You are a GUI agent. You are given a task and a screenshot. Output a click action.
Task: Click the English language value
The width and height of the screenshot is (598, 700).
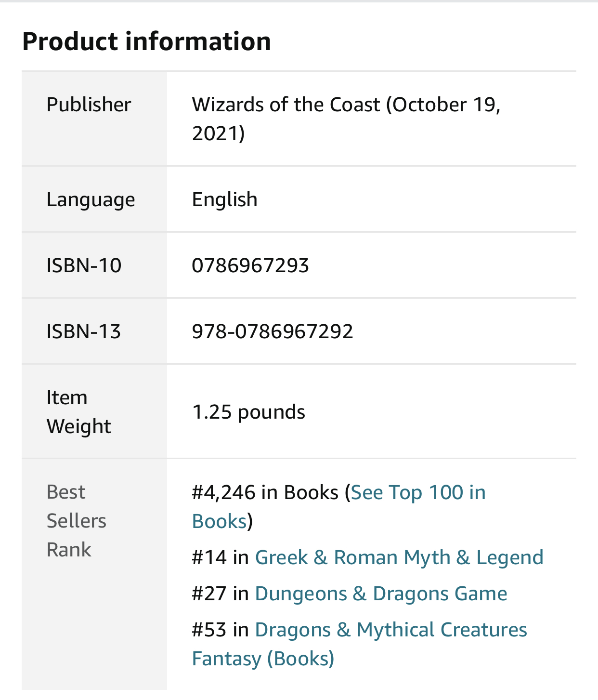click(x=224, y=200)
